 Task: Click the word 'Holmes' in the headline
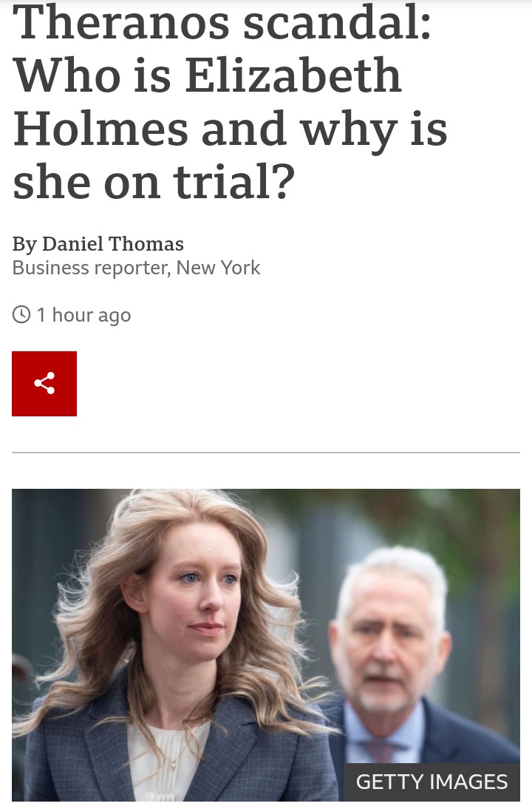pyautogui.click(x=100, y=128)
